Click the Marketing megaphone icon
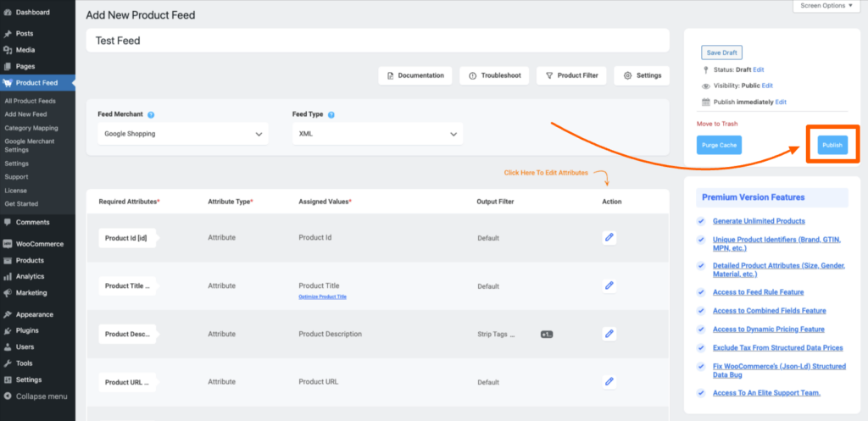Viewport: 868px width, 421px height. tap(8, 293)
